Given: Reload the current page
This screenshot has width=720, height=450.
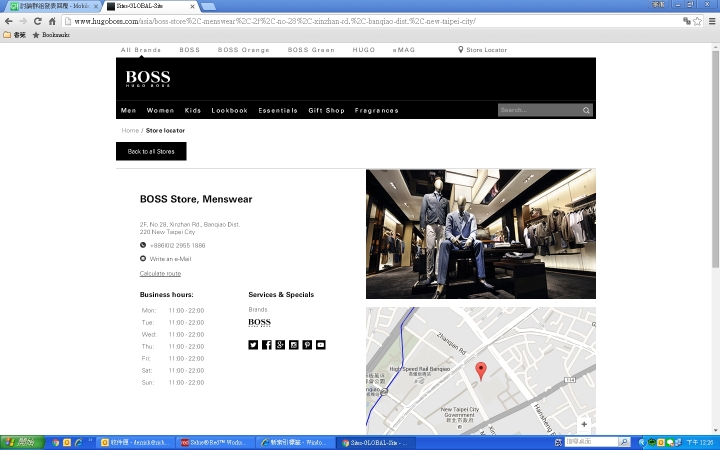Looking at the screenshot, I should point(38,21).
